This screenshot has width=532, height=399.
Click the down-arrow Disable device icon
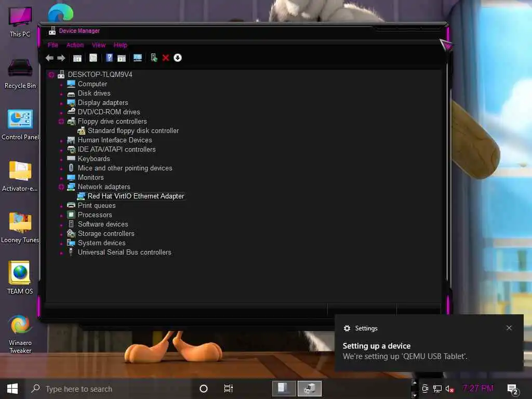[x=178, y=58]
